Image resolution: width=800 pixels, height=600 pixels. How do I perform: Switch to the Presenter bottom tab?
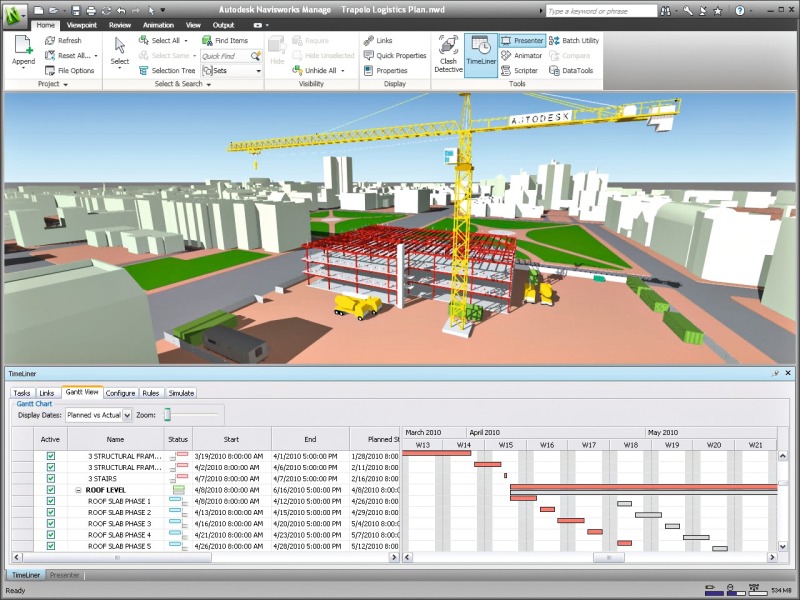click(65, 575)
